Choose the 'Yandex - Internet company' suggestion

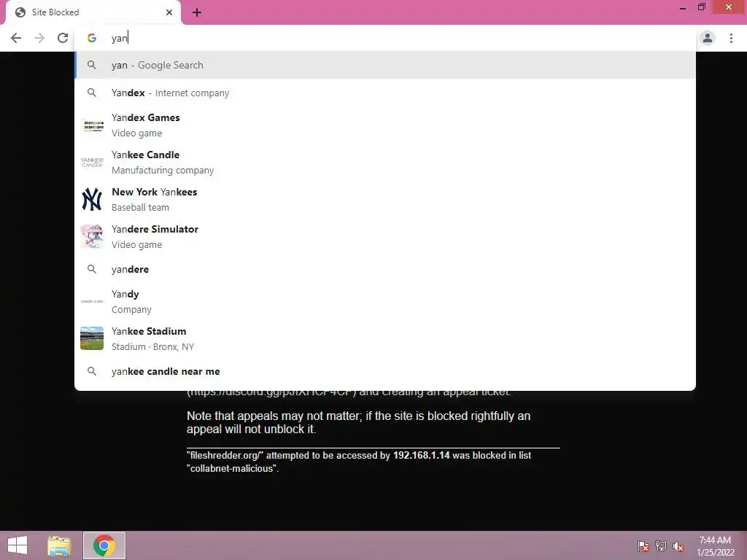pos(385,93)
